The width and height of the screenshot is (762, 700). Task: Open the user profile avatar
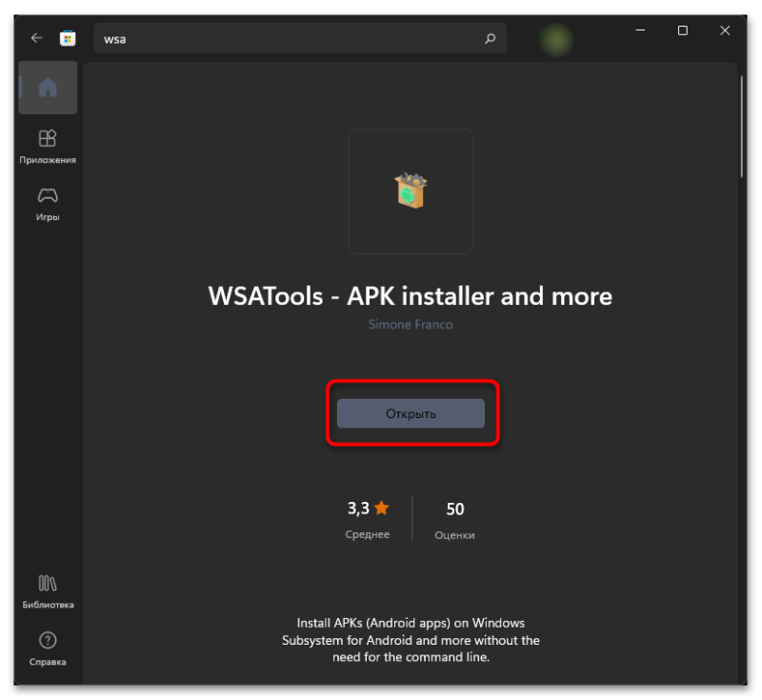pyautogui.click(x=556, y=39)
